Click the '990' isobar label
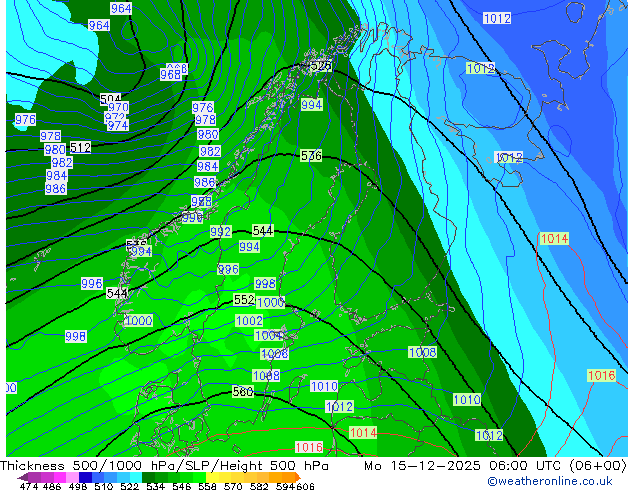 pos(192,218)
